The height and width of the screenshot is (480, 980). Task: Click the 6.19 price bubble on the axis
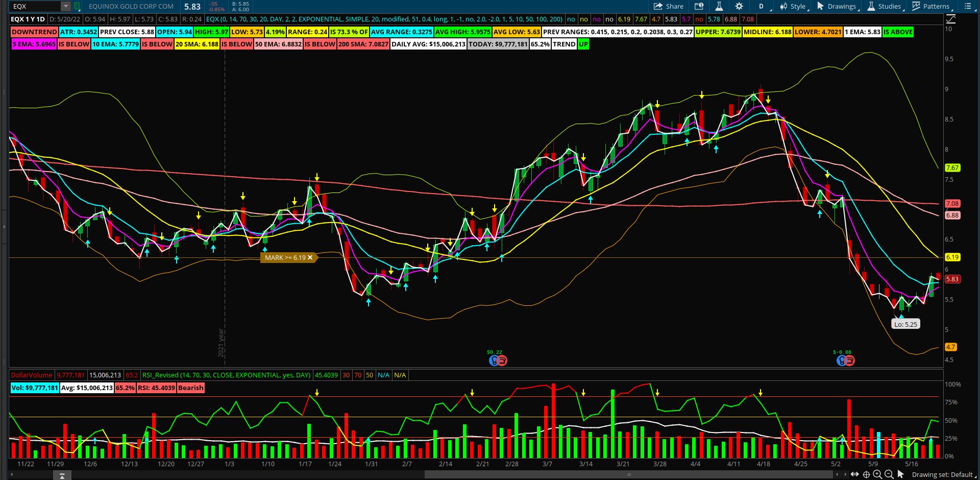tap(952, 257)
